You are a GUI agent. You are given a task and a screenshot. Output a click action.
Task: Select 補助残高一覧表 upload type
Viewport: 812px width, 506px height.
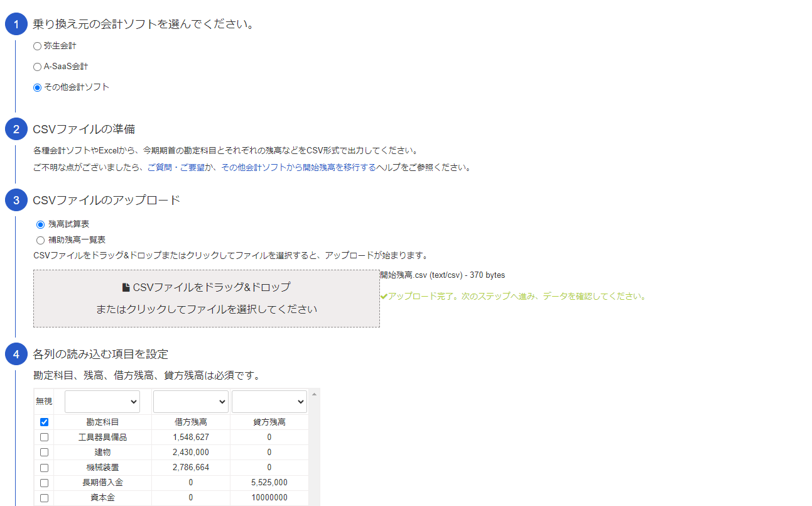click(x=41, y=240)
